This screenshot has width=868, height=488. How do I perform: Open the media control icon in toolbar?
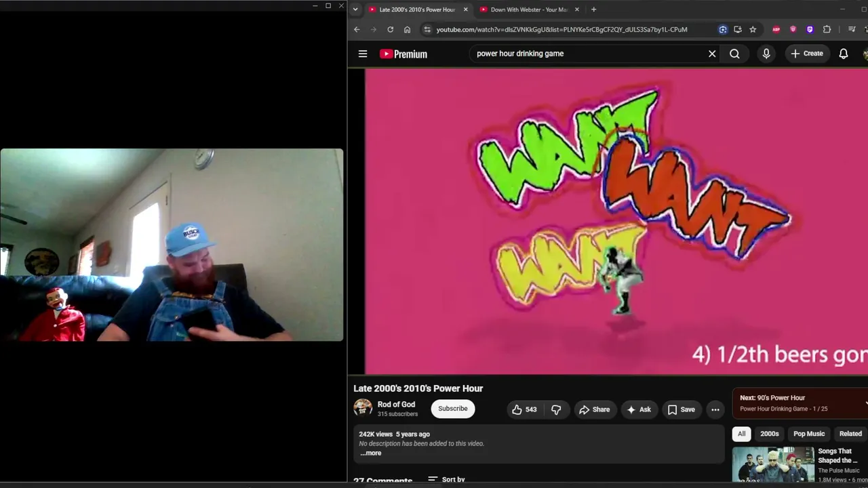[852, 29]
